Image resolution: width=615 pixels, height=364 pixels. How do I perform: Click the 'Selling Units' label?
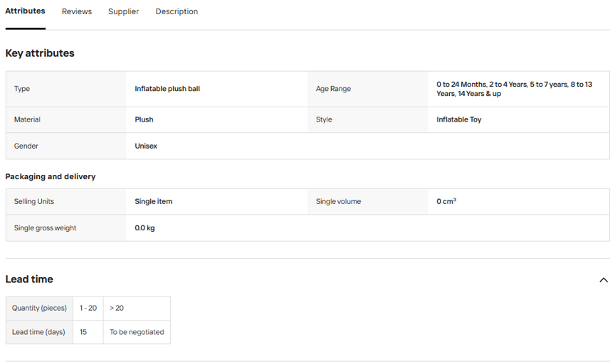pos(34,201)
